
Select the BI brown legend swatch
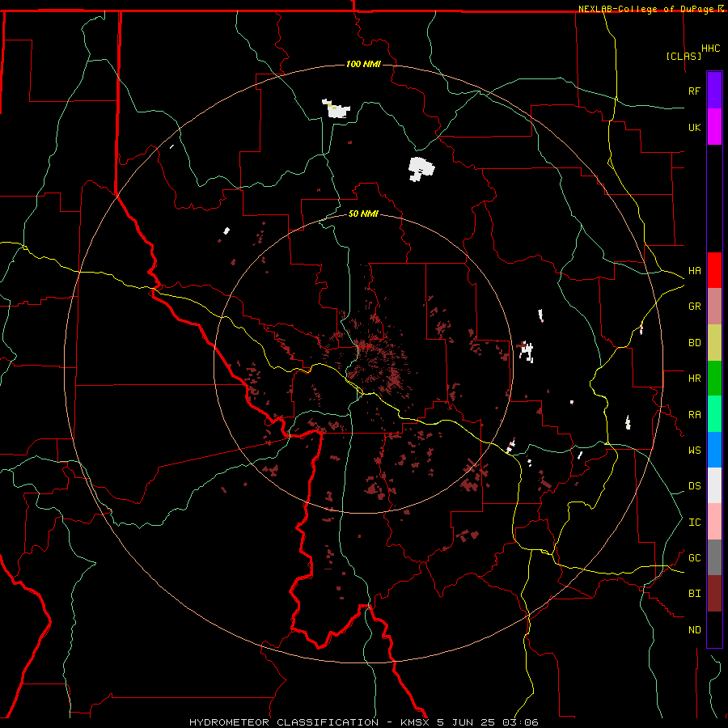714,594
